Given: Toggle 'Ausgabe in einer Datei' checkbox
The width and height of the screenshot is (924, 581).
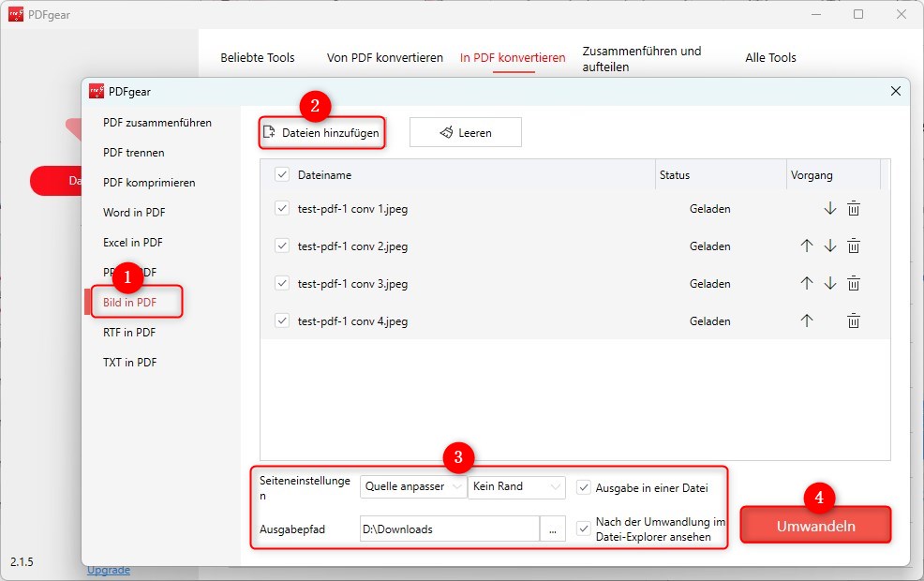Looking at the screenshot, I should click(x=584, y=487).
